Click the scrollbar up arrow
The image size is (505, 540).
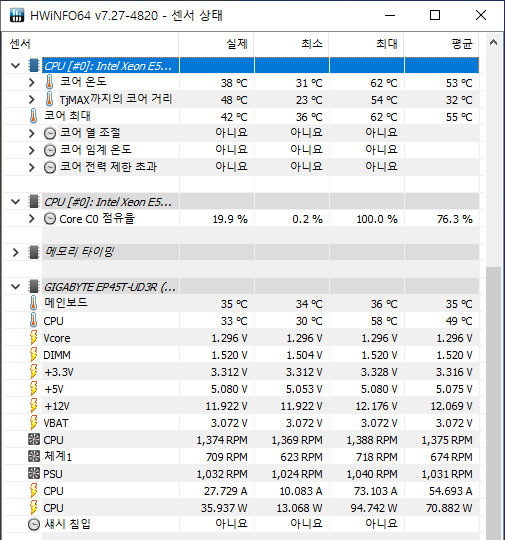pos(493,42)
